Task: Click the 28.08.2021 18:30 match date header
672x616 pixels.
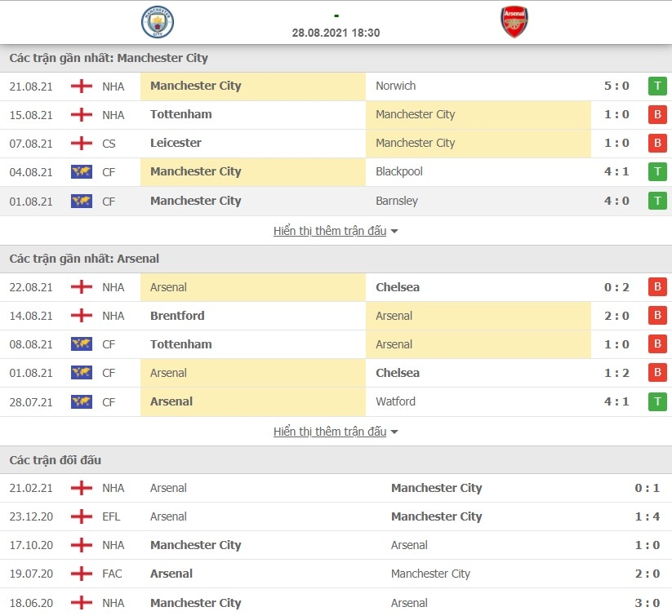Action: pos(336,33)
